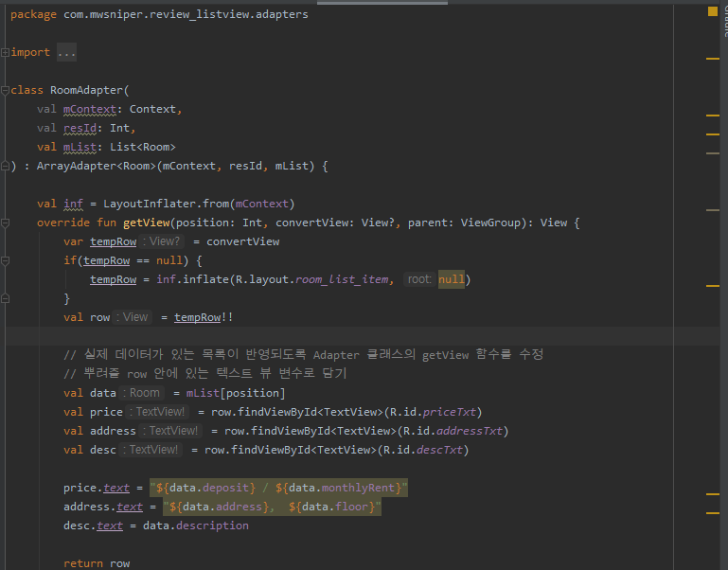Click the 'convertView: View?' parameter
The height and width of the screenshot is (570, 728).
(335, 223)
